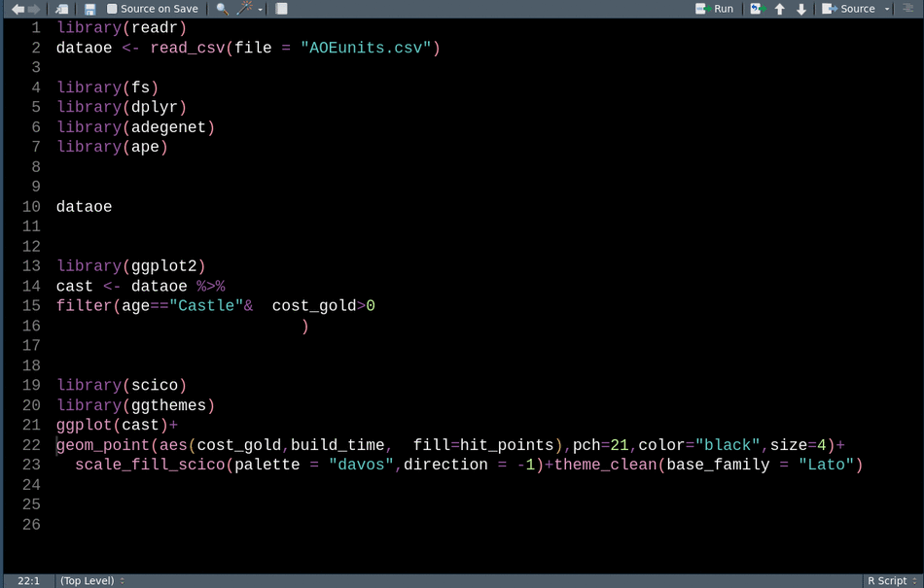Click the "davos" palette string
The image size is (924, 588).
tap(361, 465)
